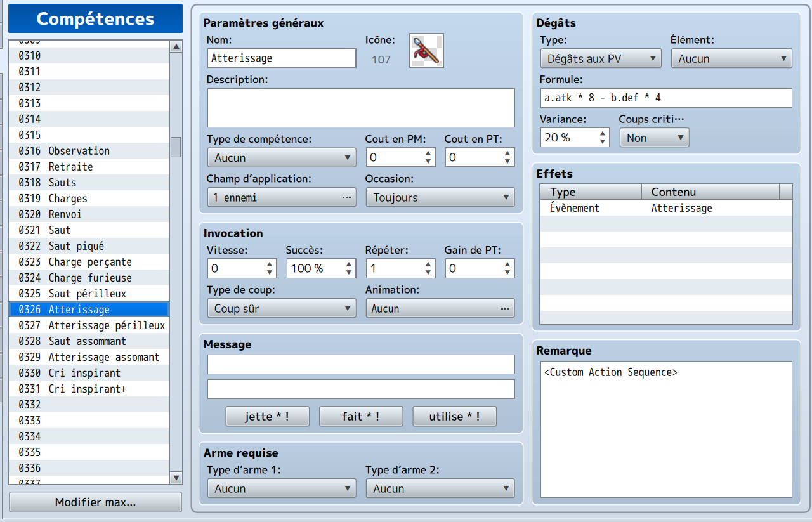Select skill 0324 Charge furieuse
Image resolution: width=812 pixels, height=522 pixels.
(89, 278)
